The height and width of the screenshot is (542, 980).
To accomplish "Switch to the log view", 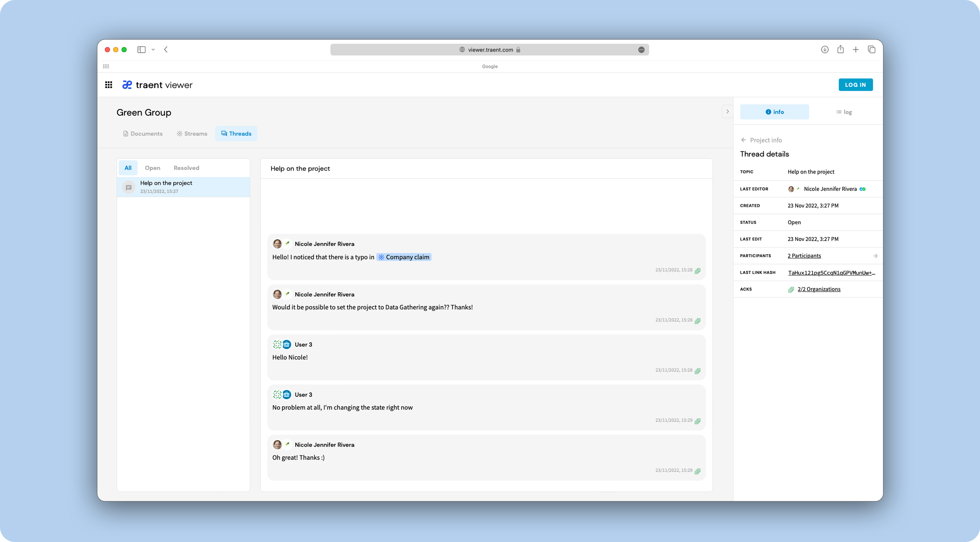I will (844, 111).
